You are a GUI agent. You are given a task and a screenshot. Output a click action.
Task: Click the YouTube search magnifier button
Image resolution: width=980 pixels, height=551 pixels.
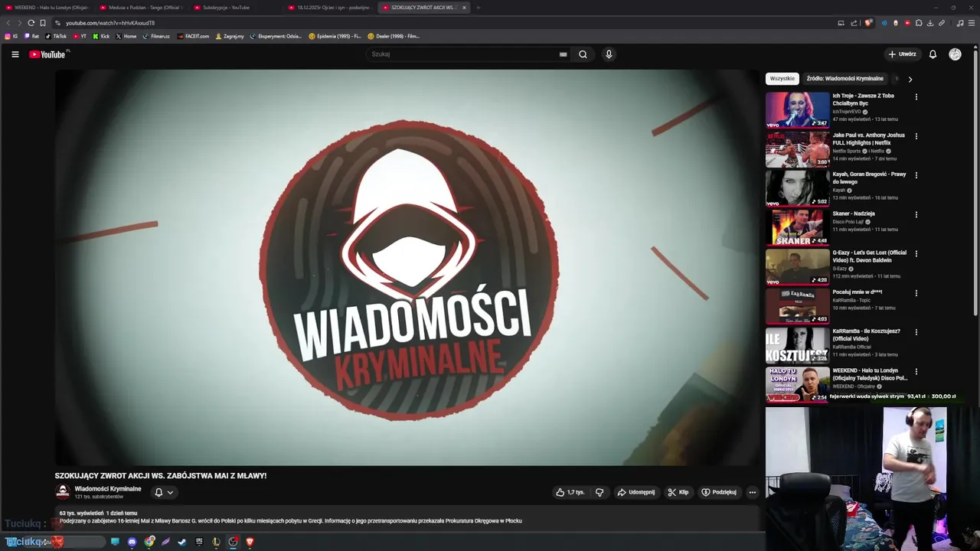pyautogui.click(x=583, y=54)
